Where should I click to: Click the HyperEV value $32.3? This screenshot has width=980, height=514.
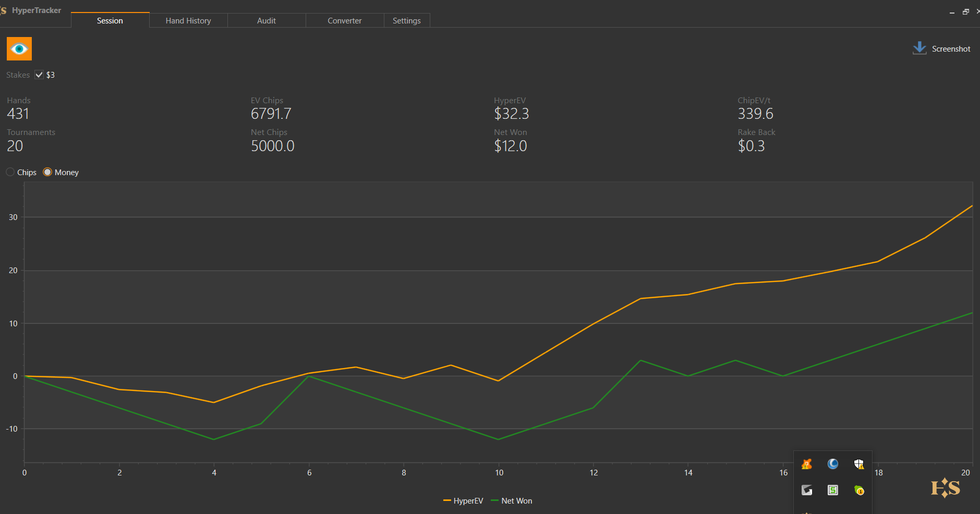tap(512, 114)
